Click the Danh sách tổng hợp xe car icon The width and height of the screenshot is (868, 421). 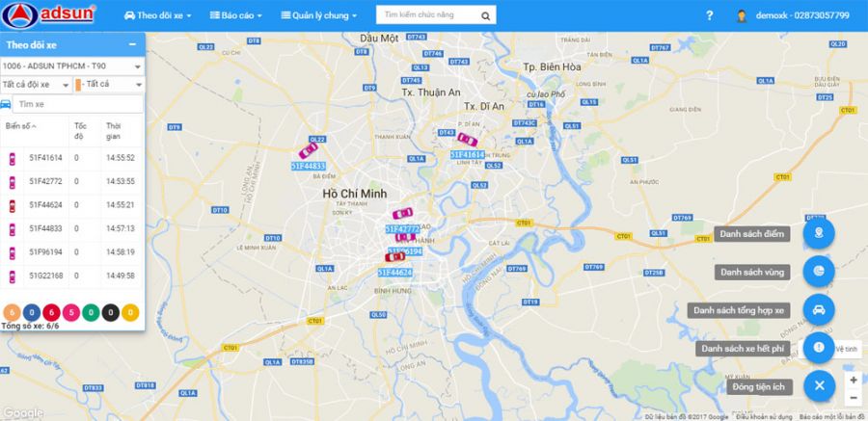[x=819, y=310]
